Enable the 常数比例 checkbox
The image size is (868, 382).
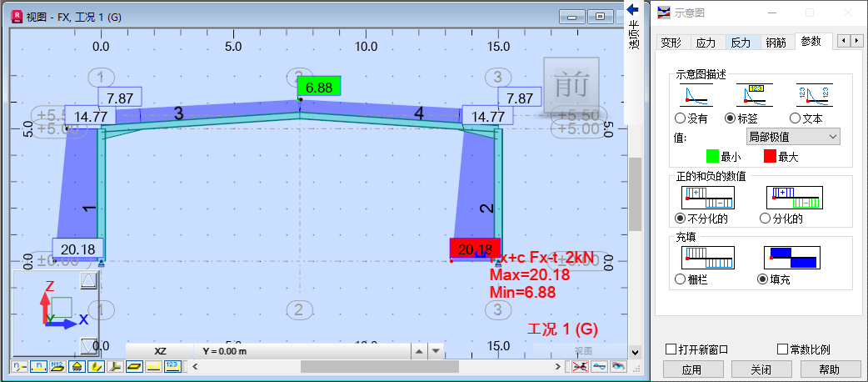click(782, 349)
